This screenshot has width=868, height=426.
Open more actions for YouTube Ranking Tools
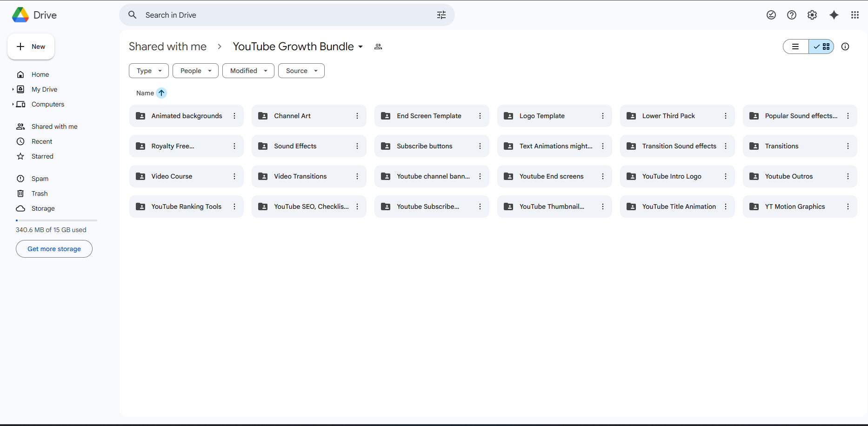tap(234, 206)
